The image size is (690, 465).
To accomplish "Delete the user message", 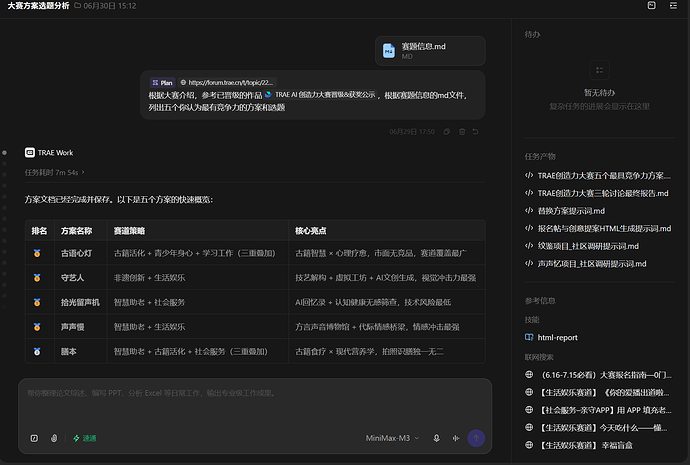I will tap(462, 132).
